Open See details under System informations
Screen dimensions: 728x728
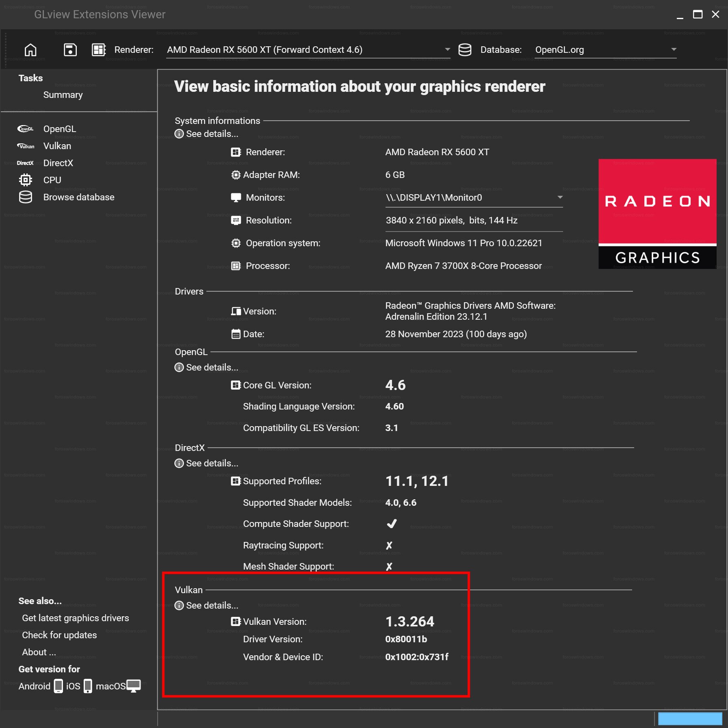(x=212, y=134)
